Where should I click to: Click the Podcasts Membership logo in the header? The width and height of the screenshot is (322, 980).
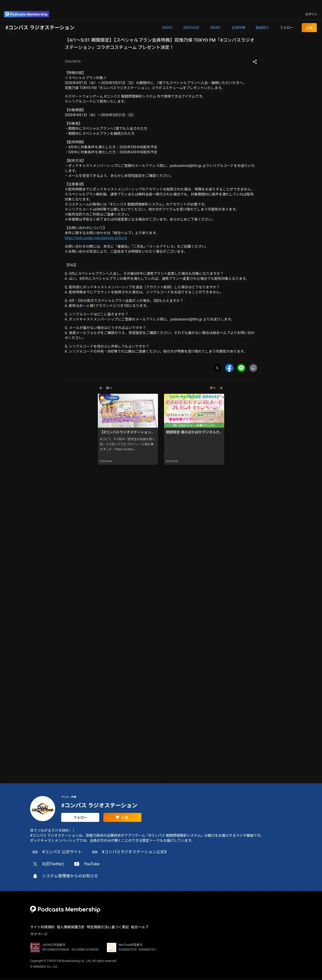(x=27, y=14)
